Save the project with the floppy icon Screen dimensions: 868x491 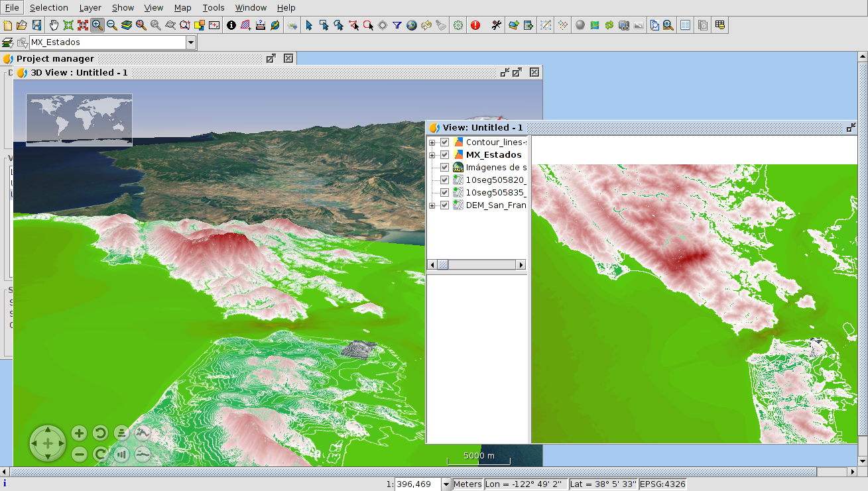(x=37, y=25)
